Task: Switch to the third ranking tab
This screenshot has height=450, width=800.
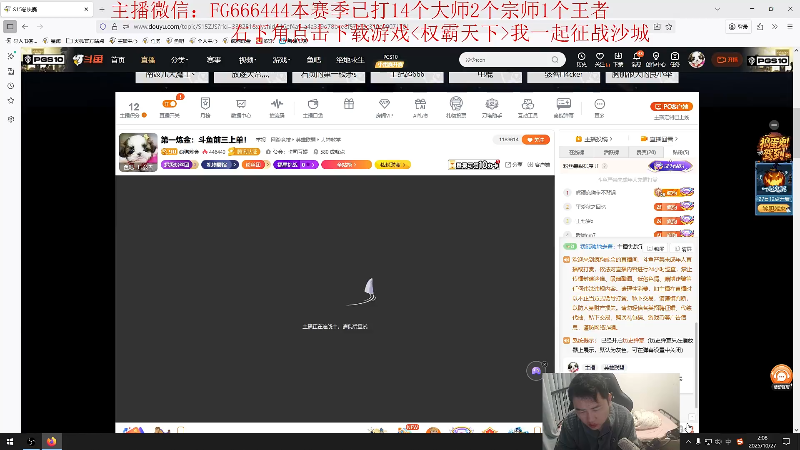Action: pyautogui.click(x=646, y=152)
